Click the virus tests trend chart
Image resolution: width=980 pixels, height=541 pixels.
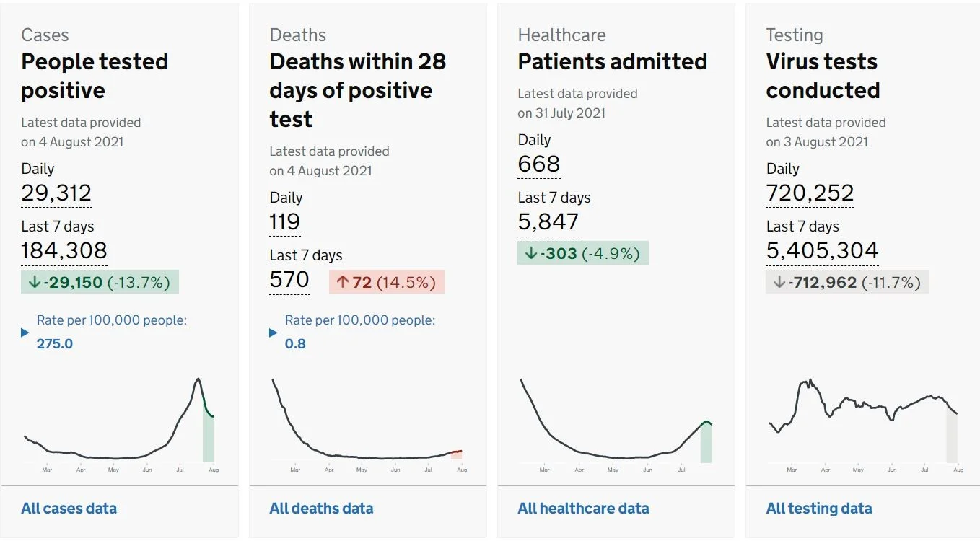[865, 424]
